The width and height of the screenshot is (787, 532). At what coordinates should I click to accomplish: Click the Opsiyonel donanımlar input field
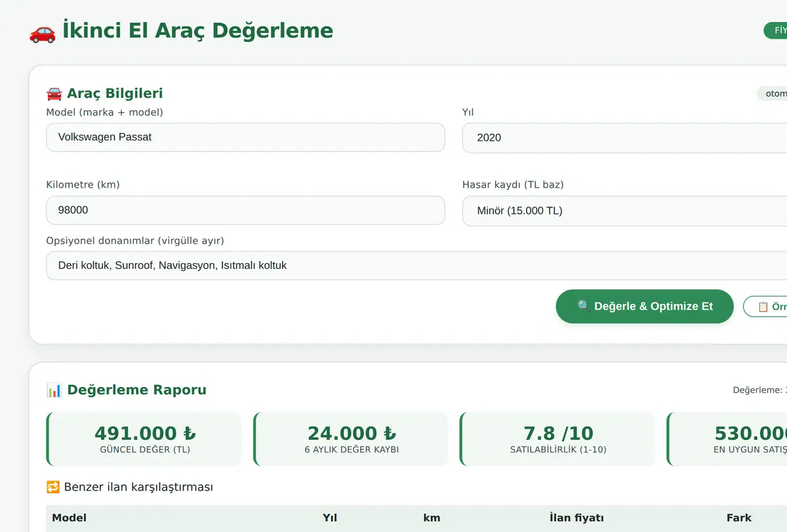[x=416, y=265]
